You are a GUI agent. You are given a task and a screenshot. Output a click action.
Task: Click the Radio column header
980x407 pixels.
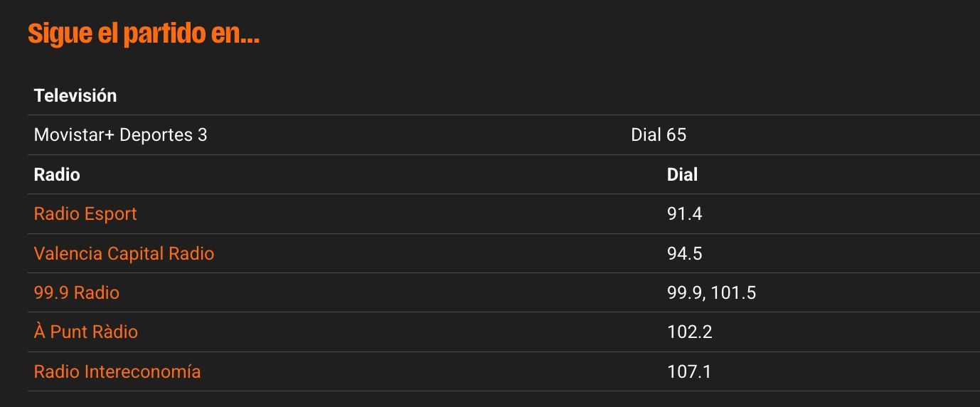(57, 175)
